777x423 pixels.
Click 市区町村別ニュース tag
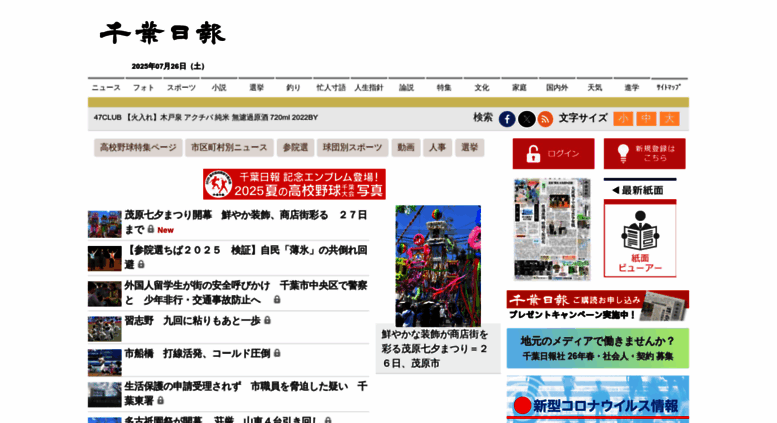pyautogui.click(x=229, y=148)
